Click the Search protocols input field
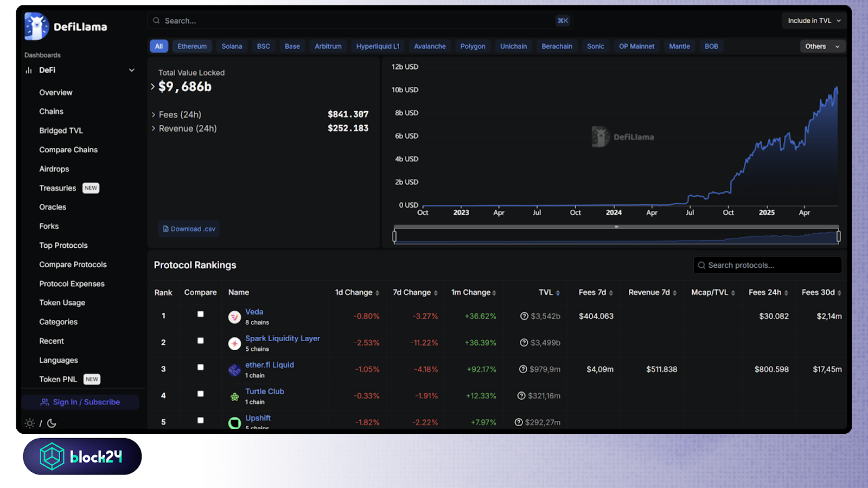868x488 pixels. (x=767, y=265)
